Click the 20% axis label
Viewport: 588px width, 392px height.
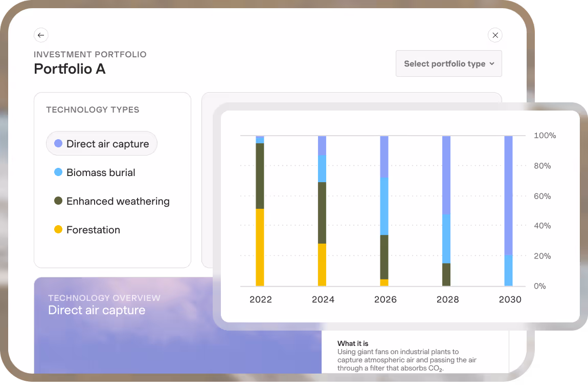(542, 256)
